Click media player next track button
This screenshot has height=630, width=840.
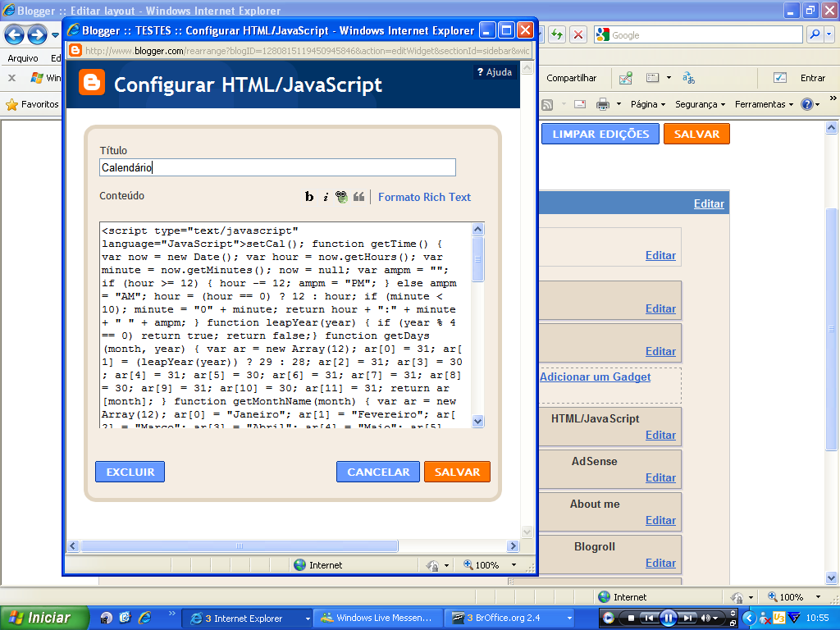point(688,619)
